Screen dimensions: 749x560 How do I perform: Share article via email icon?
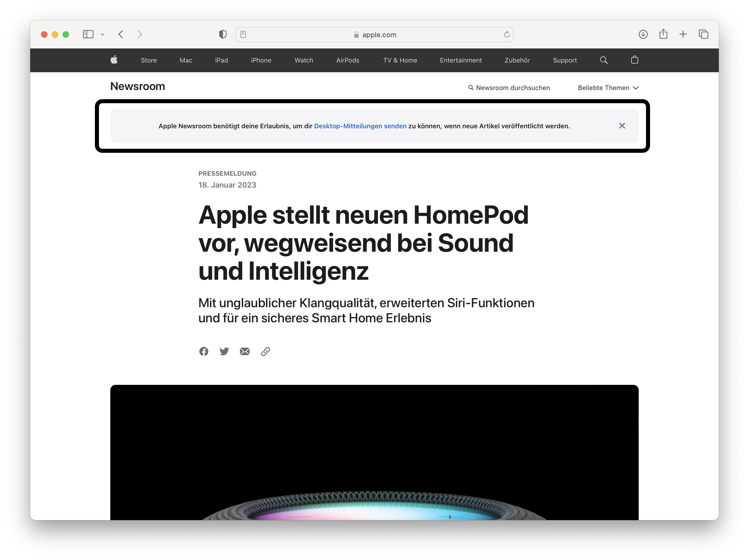(x=245, y=351)
